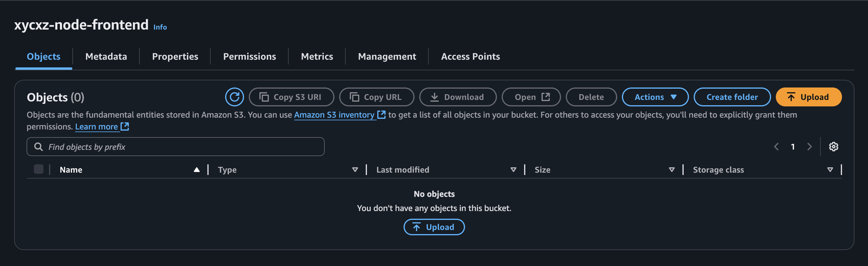Screen dimensions: 868x266
Task: Click Copy URL button
Action: [376, 97]
